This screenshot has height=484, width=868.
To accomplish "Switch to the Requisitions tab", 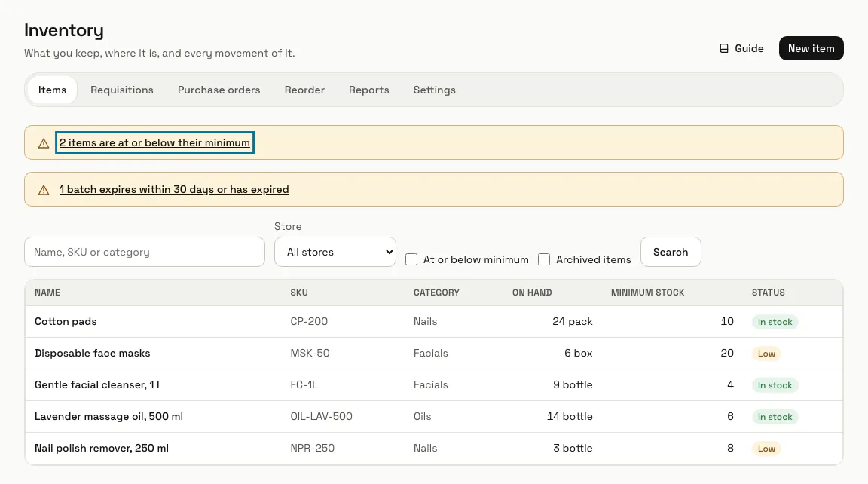I will click(x=122, y=90).
